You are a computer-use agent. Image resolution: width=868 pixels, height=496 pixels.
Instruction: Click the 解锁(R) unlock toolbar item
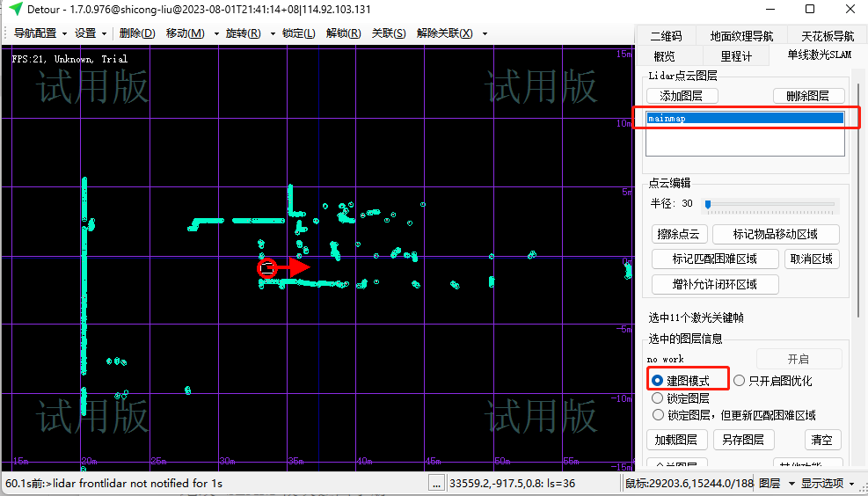pyautogui.click(x=343, y=33)
